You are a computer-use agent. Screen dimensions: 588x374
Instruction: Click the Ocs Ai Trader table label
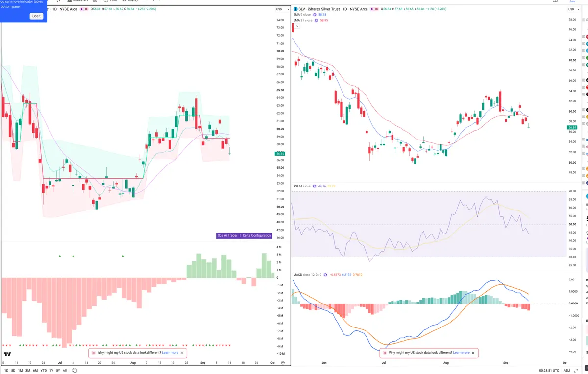[x=228, y=235]
